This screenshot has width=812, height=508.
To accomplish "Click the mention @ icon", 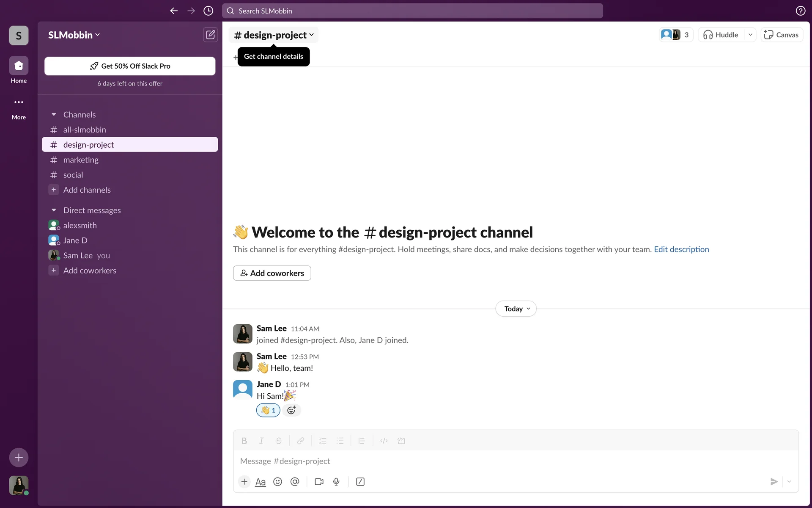I will pyautogui.click(x=295, y=482).
